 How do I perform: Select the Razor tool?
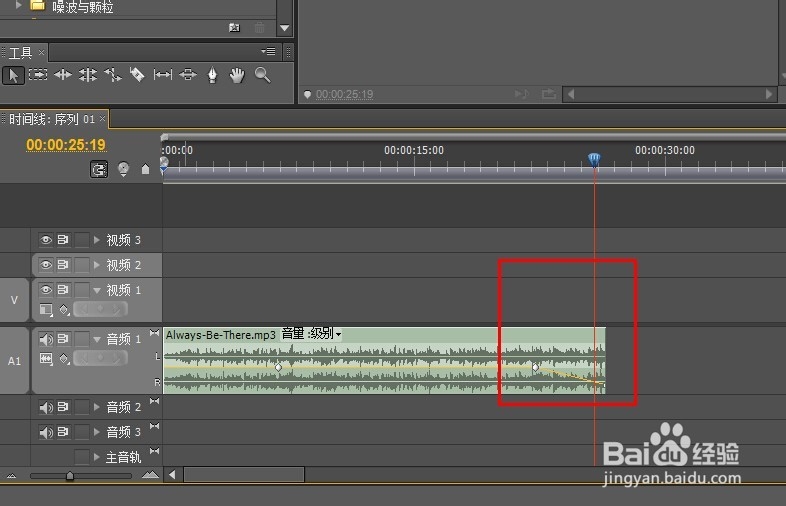pos(137,75)
